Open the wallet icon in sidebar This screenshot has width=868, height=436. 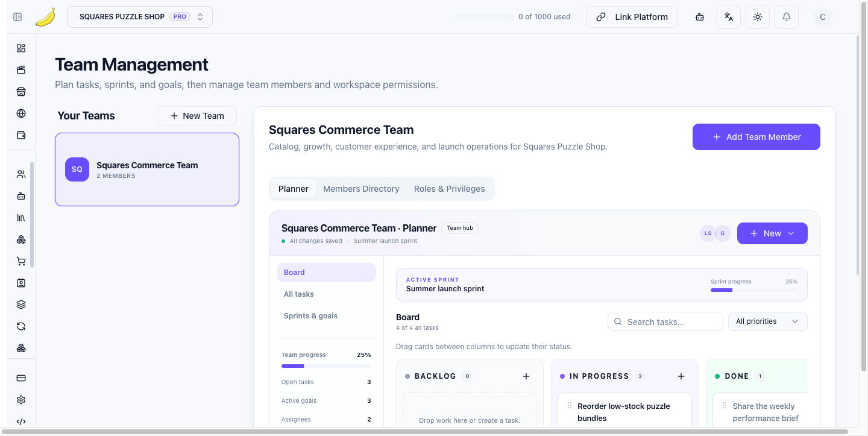click(21, 135)
